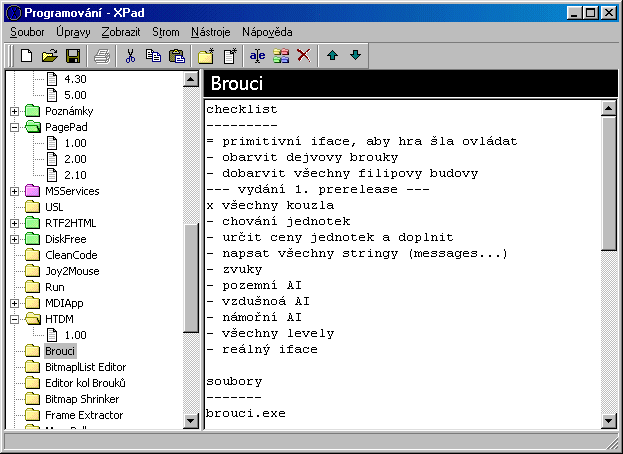Select the CleanCode tree item

[x=71, y=255]
